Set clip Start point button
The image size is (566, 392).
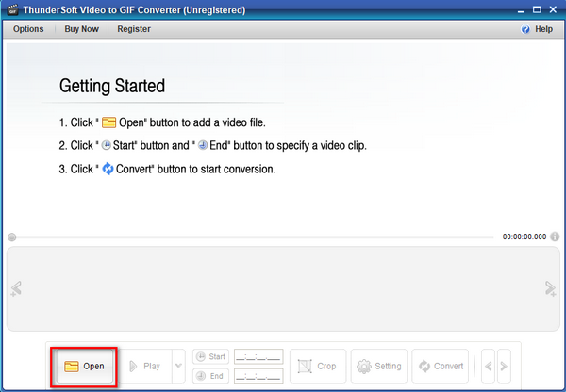[210, 356]
